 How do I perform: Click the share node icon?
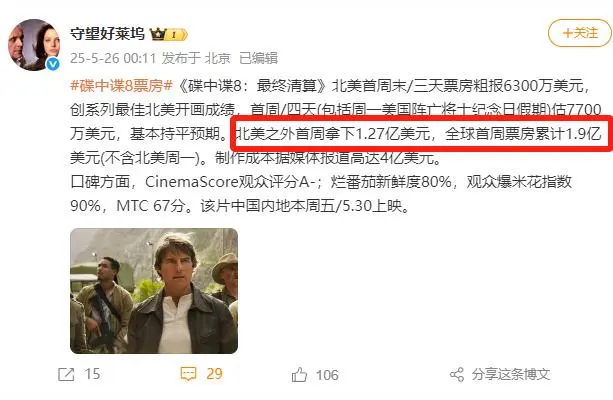(457, 375)
